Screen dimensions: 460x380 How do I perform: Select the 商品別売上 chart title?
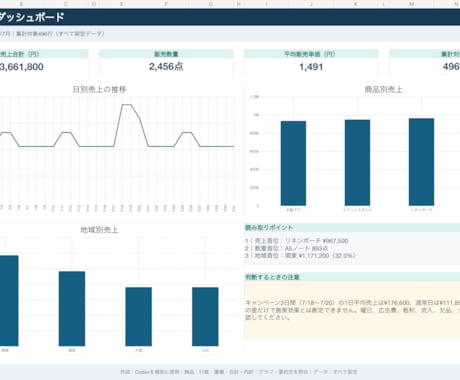click(383, 89)
